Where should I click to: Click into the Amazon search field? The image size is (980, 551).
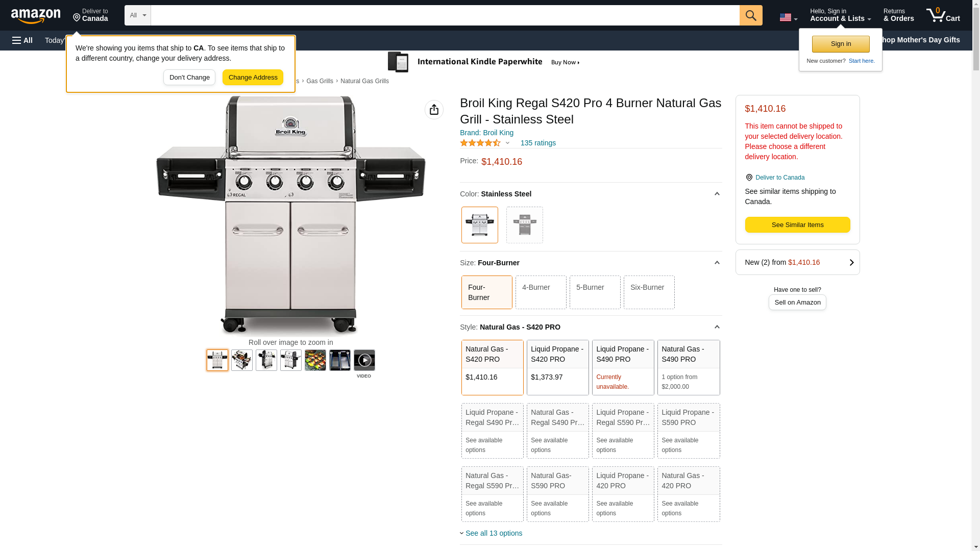point(445,15)
